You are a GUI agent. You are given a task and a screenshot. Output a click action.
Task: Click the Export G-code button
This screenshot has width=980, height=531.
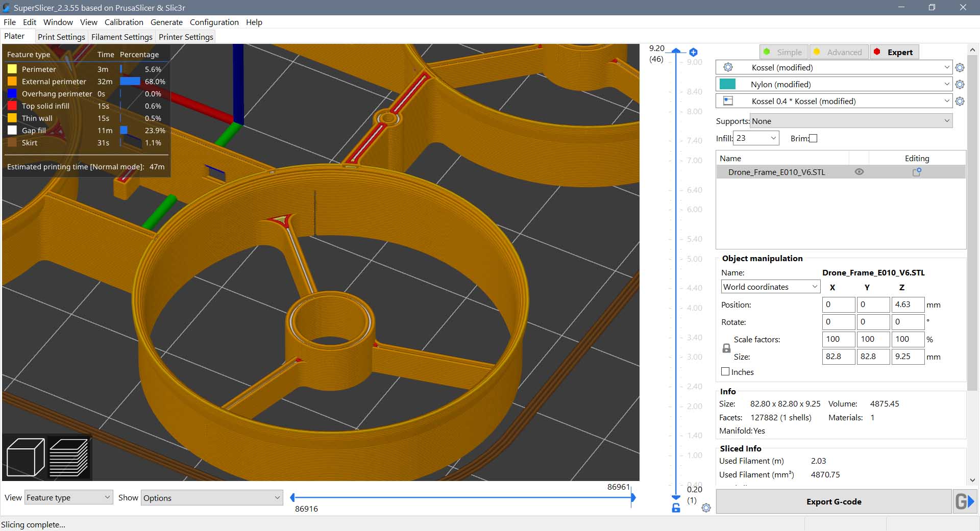[834, 502]
